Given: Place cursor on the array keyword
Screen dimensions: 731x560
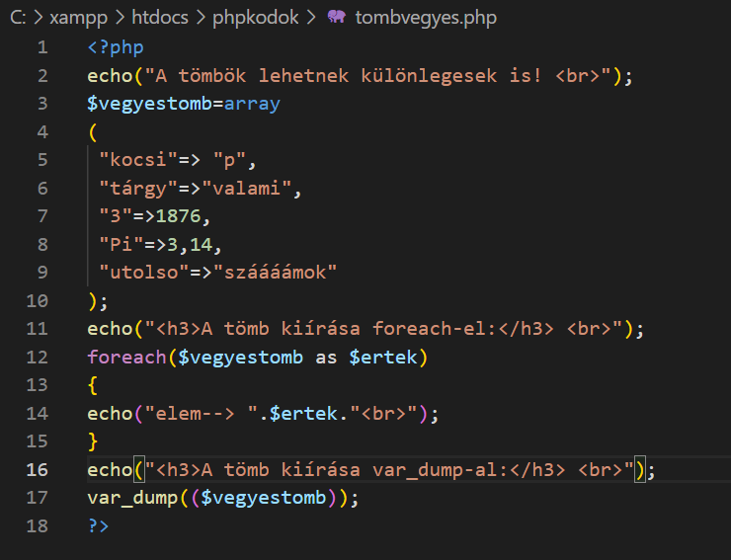Looking at the screenshot, I should point(253,104).
